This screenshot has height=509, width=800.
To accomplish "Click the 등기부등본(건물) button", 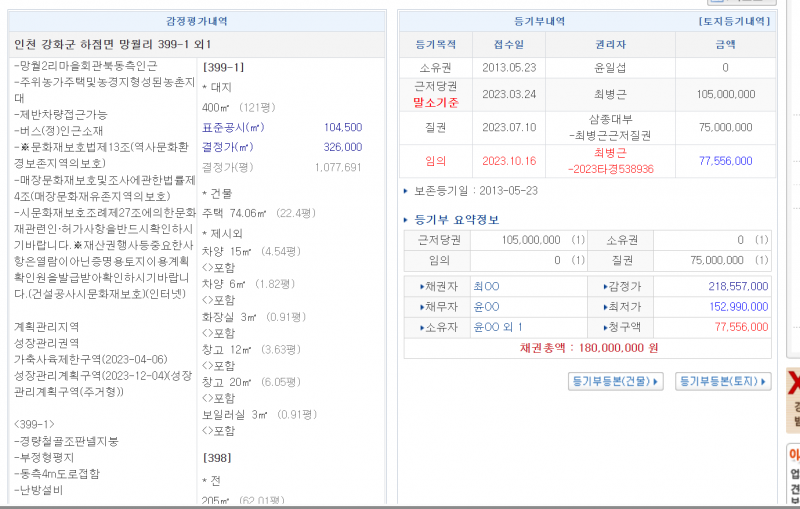I will [615, 381].
